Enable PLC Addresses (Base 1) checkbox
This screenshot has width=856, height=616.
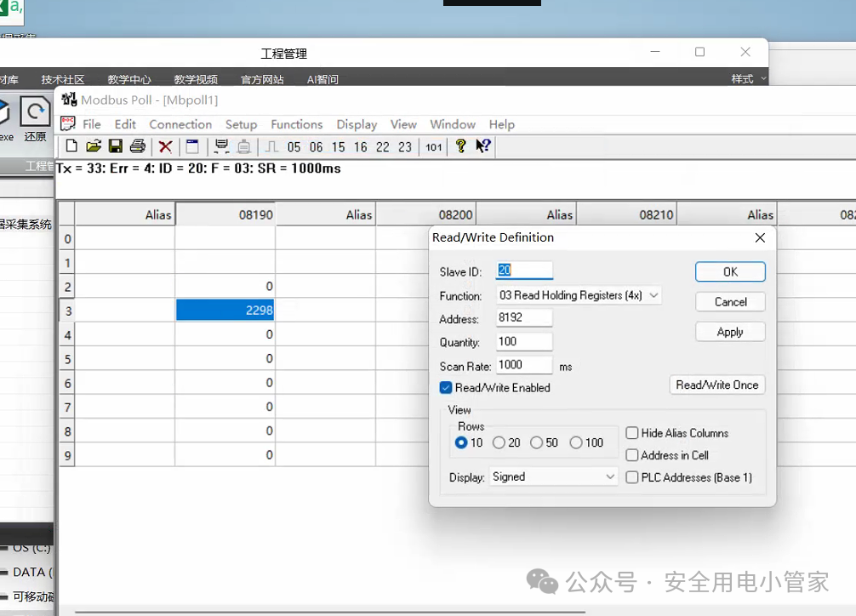pos(632,477)
